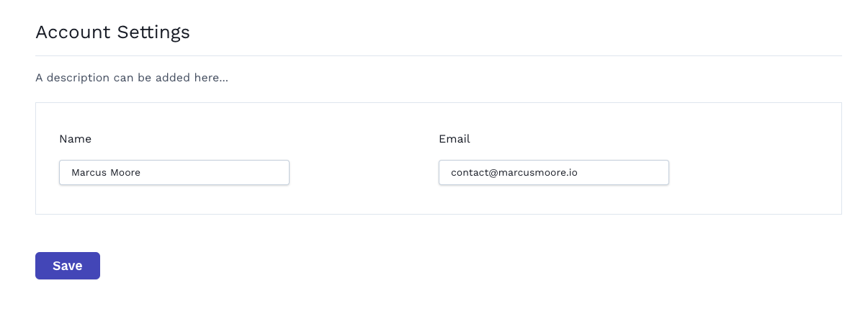Place cursor on the word Marcus
868x332 pixels.
pos(89,173)
